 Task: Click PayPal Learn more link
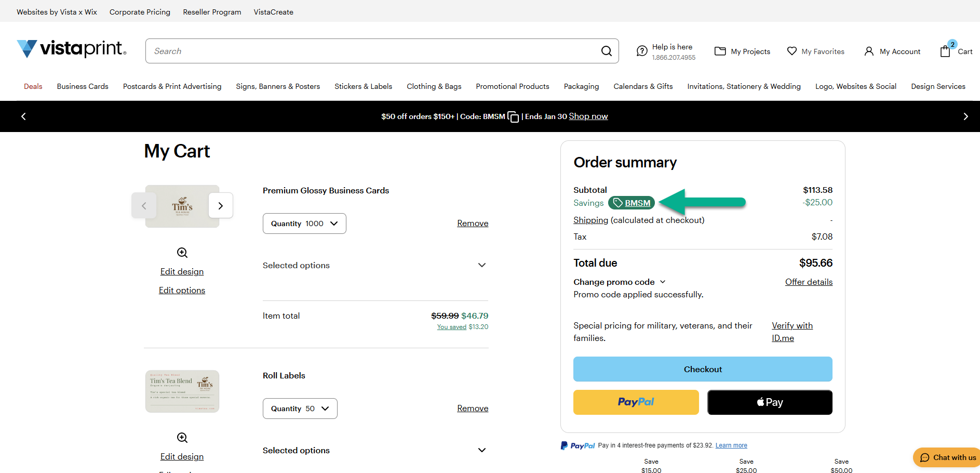point(731,445)
